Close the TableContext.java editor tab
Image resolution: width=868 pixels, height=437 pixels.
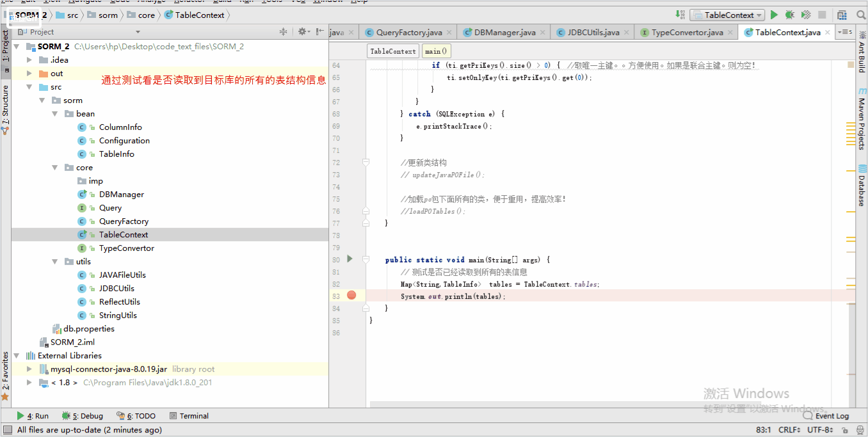(828, 33)
